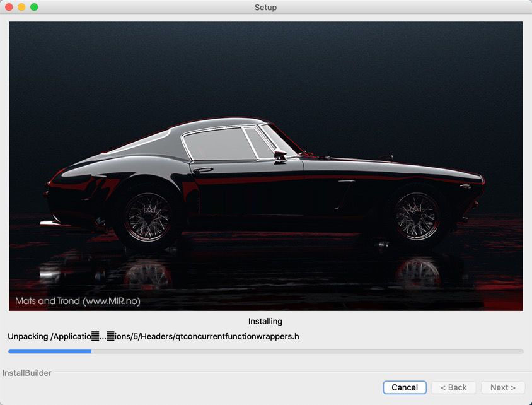This screenshot has height=405, width=532.
Task: Click the 'Installing' status label
Action: pyautogui.click(x=265, y=321)
